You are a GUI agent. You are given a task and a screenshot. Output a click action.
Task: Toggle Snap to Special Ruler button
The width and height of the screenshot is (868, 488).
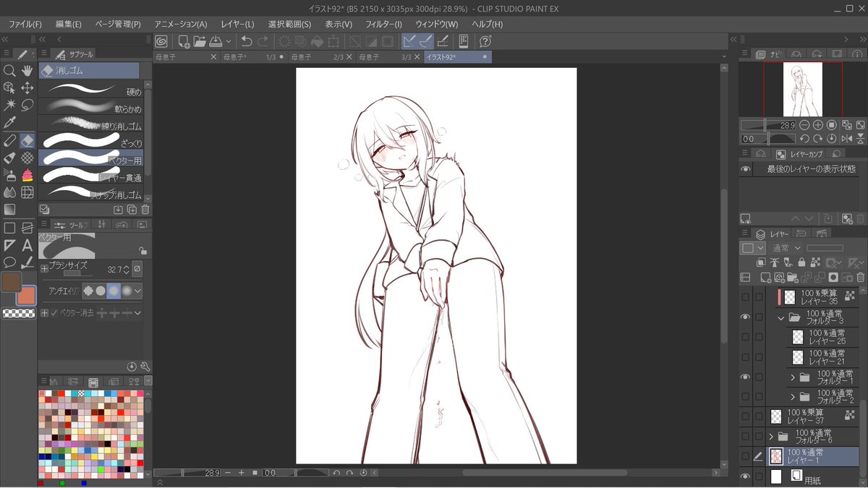coord(426,41)
